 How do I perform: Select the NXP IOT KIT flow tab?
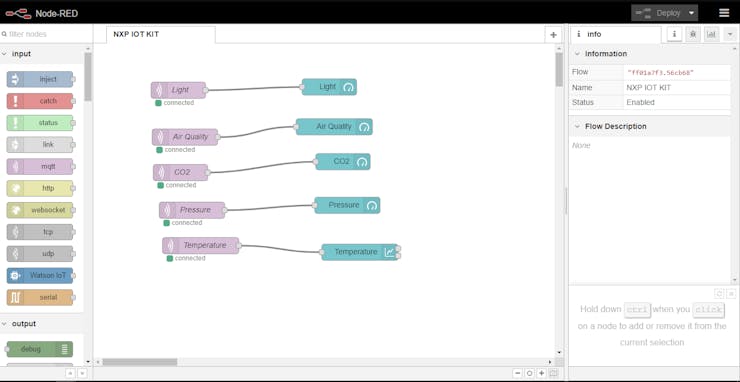tap(160, 34)
